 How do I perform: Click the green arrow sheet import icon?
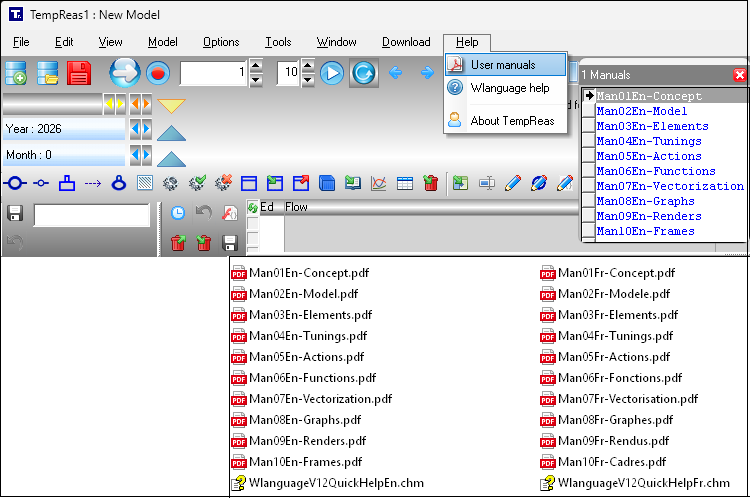coord(460,183)
